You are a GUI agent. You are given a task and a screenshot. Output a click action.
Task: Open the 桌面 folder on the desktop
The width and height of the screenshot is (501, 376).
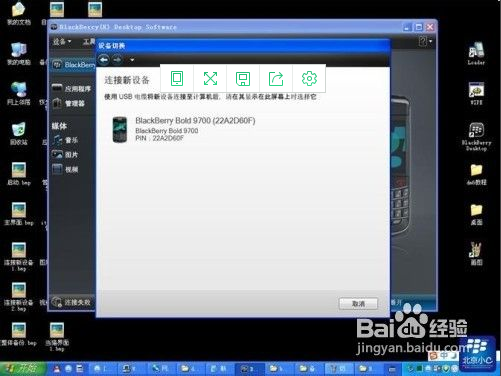coord(476,214)
